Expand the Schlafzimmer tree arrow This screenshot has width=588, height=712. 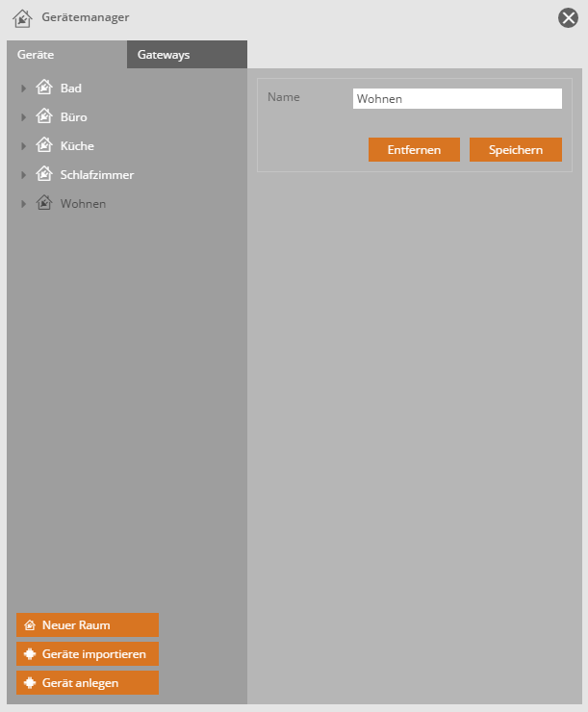(24, 175)
